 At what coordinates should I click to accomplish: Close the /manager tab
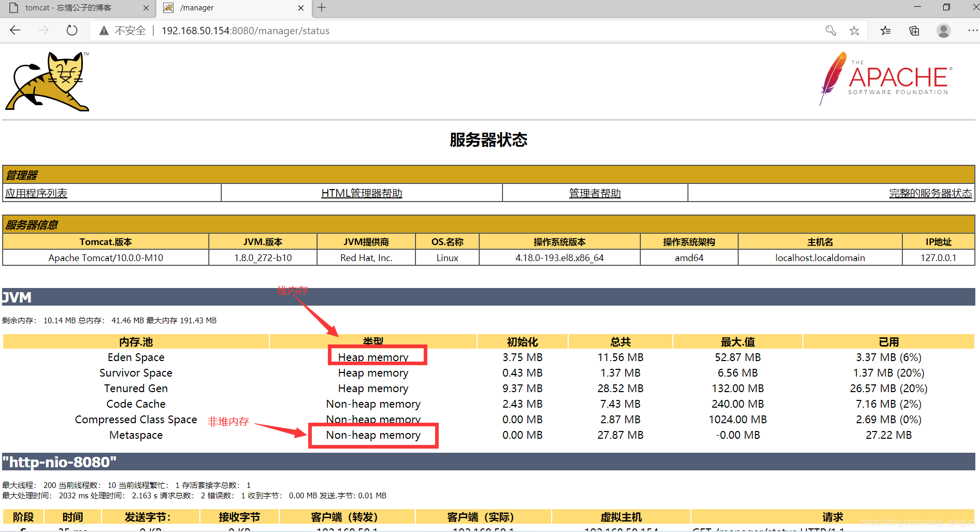(x=301, y=8)
